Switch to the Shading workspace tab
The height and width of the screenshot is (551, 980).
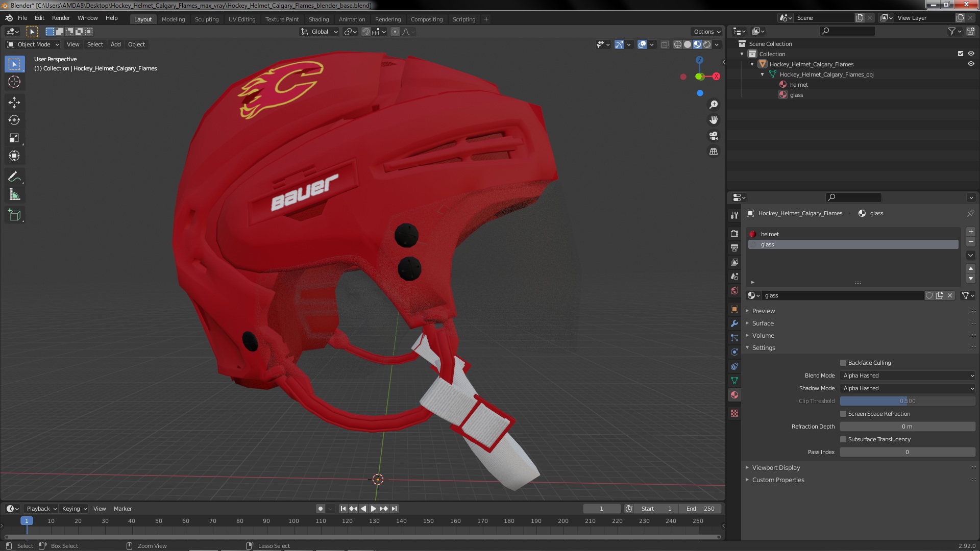click(318, 19)
